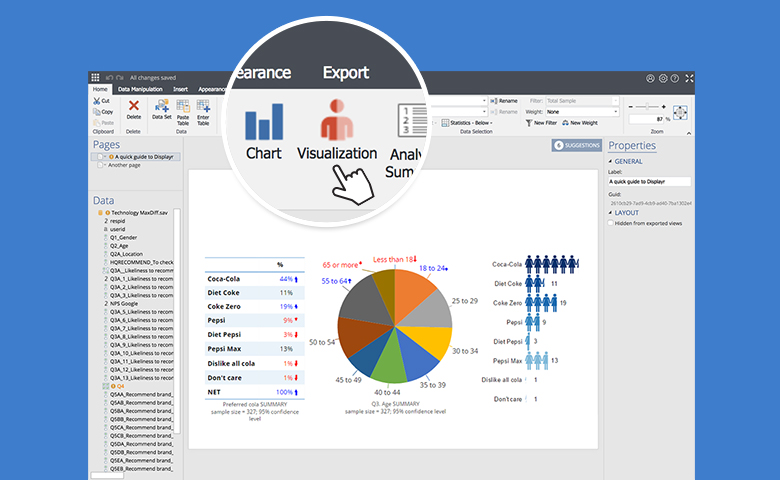This screenshot has height=480, width=780.
Task: Click the Cut scissors icon
Action: (97, 101)
